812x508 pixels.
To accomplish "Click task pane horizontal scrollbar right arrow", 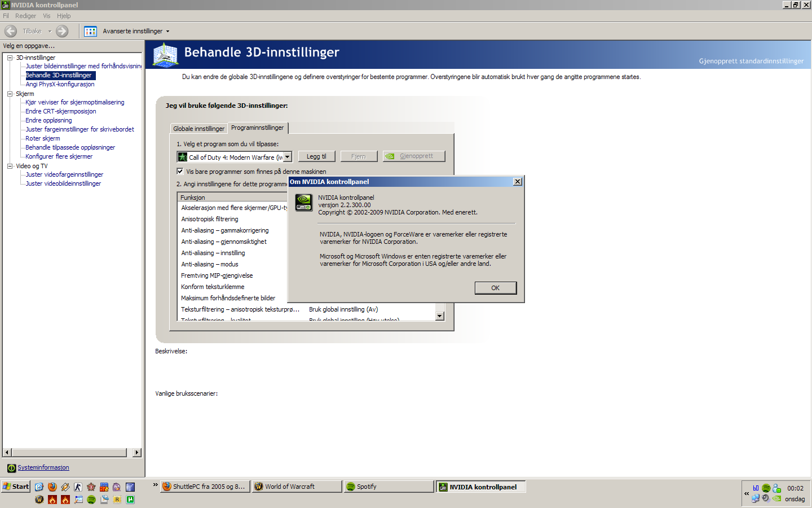I will [x=136, y=453].
